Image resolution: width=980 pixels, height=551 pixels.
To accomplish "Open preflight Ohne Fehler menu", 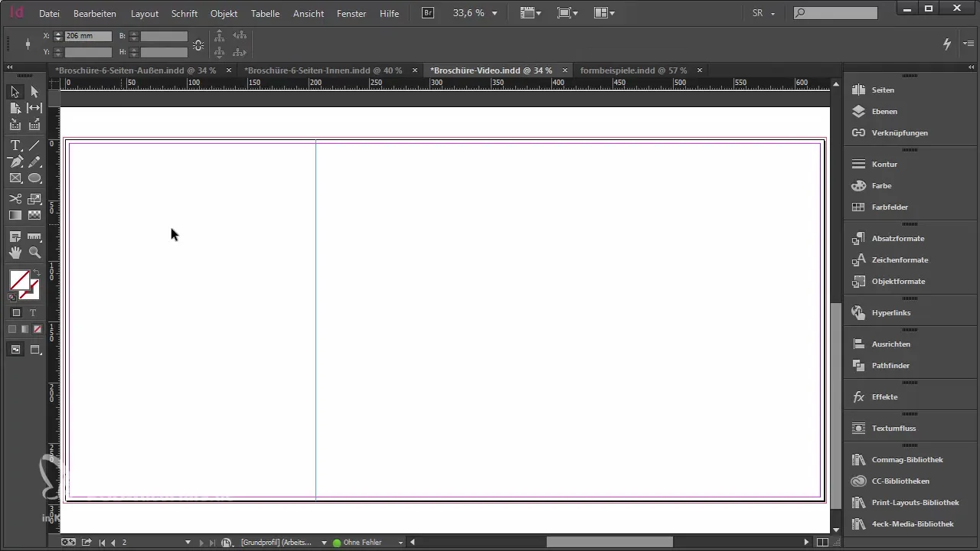I will pos(400,543).
